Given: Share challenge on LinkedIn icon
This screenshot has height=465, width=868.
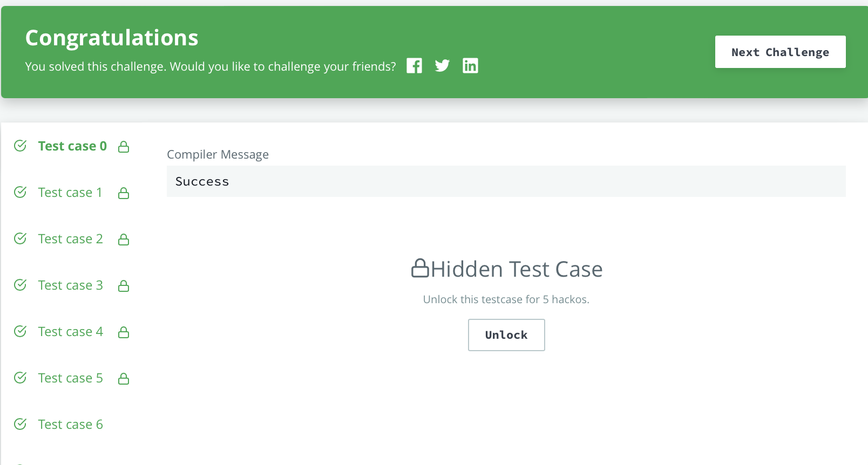Looking at the screenshot, I should [x=470, y=66].
